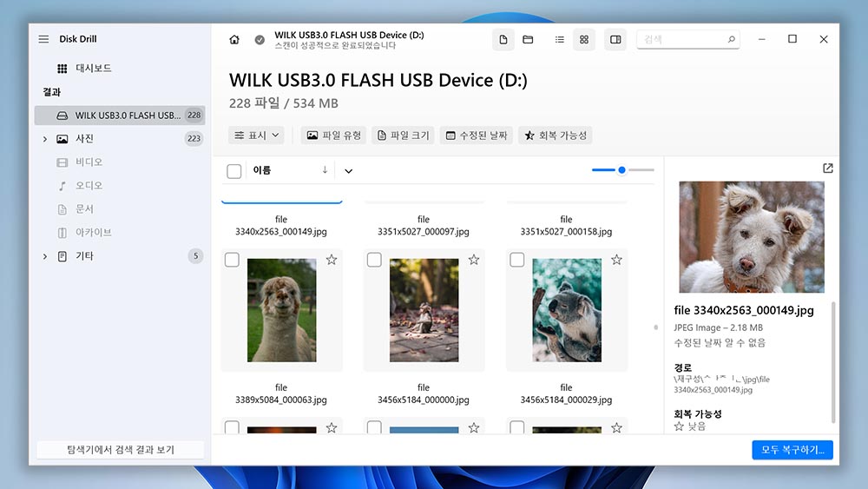
Task: Expand the 사진 tree chevron
Action: click(x=45, y=139)
